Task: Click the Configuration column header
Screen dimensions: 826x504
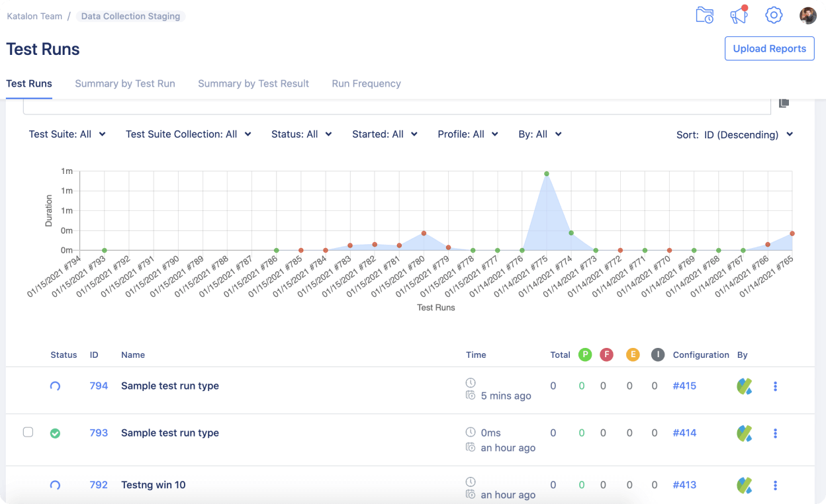Action: tap(701, 355)
